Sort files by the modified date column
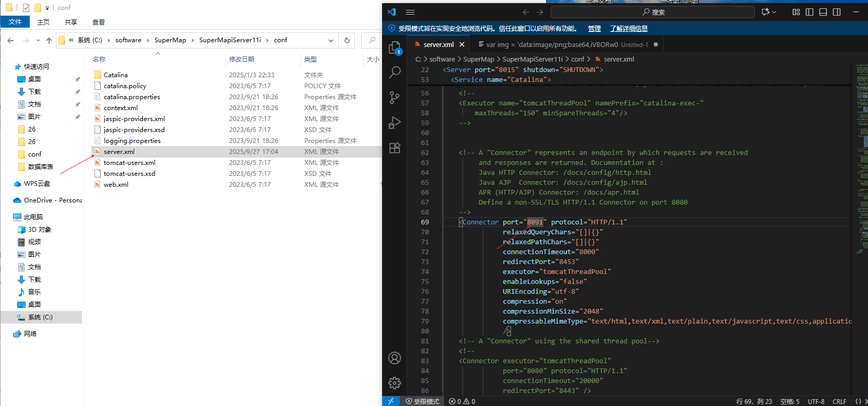Screen dimensions: 868x406 point(242,59)
